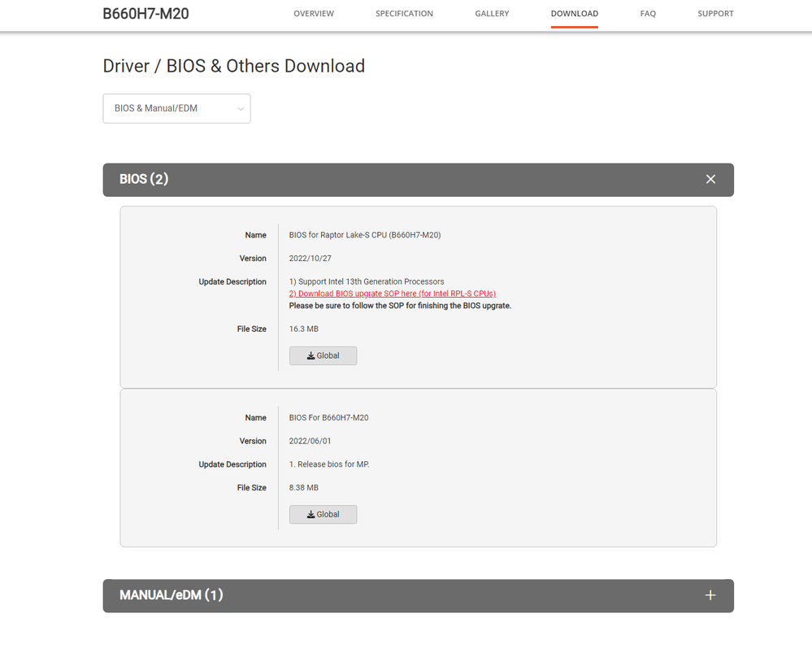Switch to the SPECIFICATION tab
The width and height of the screenshot is (812, 645).
[x=404, y=14]
